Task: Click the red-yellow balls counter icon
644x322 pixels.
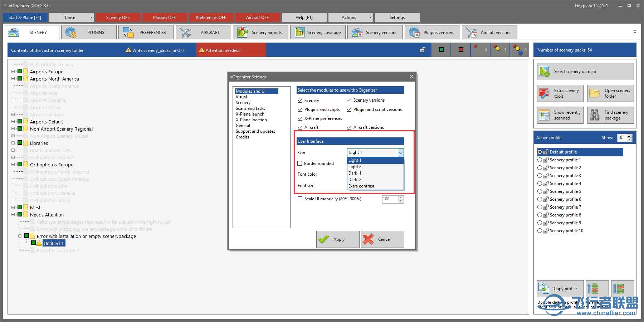Action: click(497, 48)
